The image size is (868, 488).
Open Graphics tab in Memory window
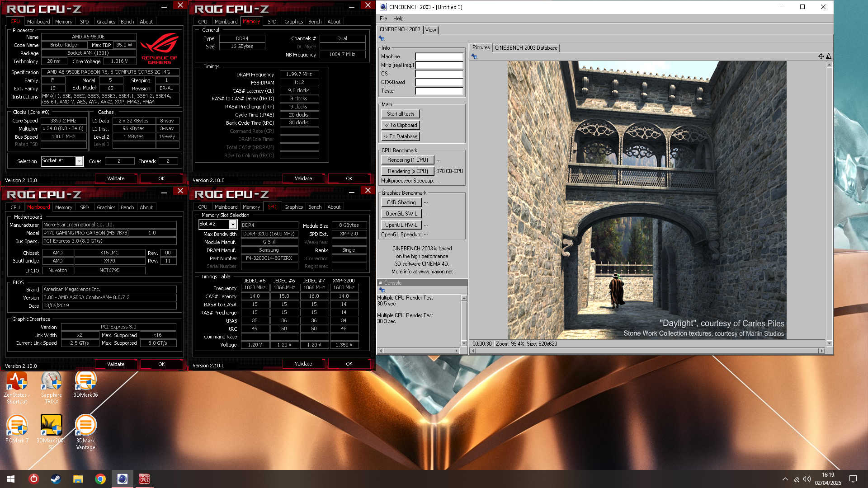coord(293,22)
